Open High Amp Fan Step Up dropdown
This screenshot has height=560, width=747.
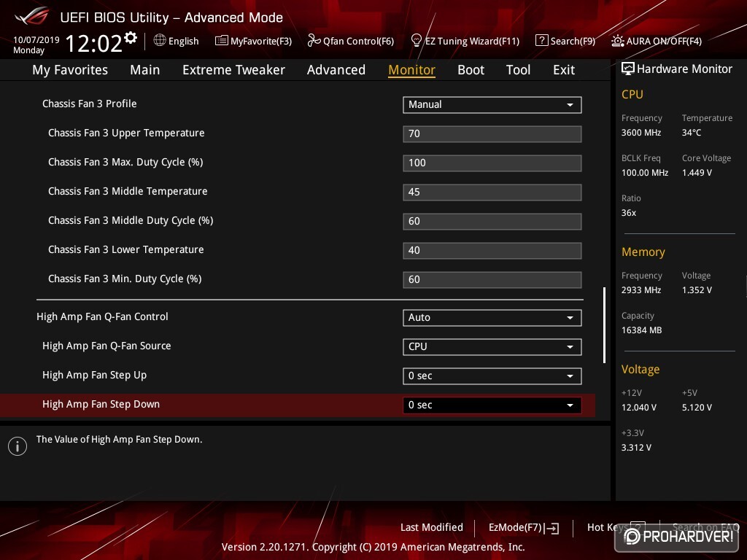pyautogui.click(x=492, y=376)
